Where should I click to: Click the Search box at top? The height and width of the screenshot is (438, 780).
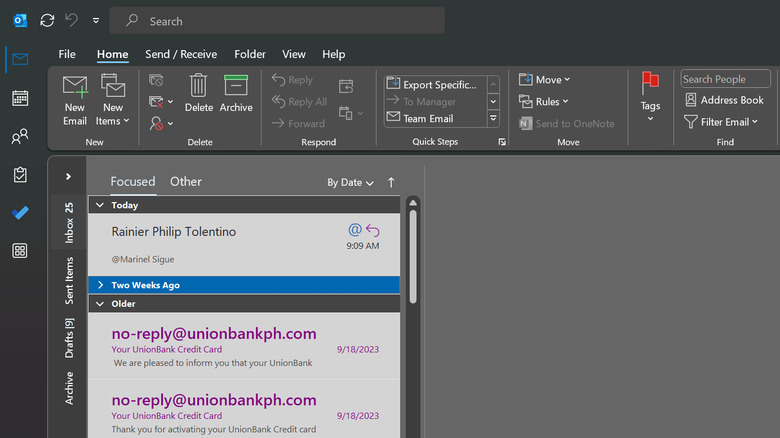[277, 21]
